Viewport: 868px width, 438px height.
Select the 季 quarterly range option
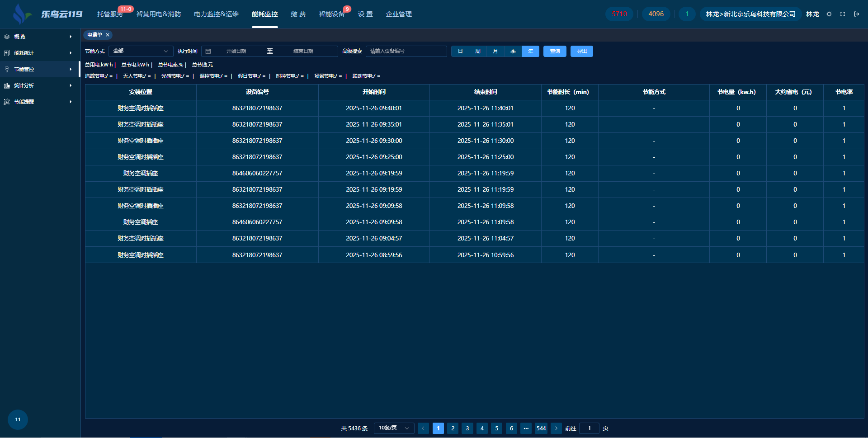513,52
